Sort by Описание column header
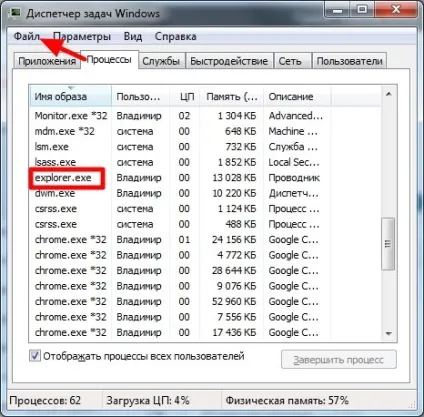The height and width of the screenshot is (417, 424). [297, 97]
